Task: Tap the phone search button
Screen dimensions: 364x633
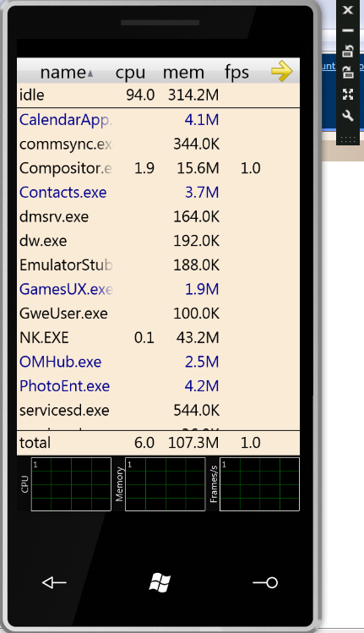Action: click(x=265, y=582)
